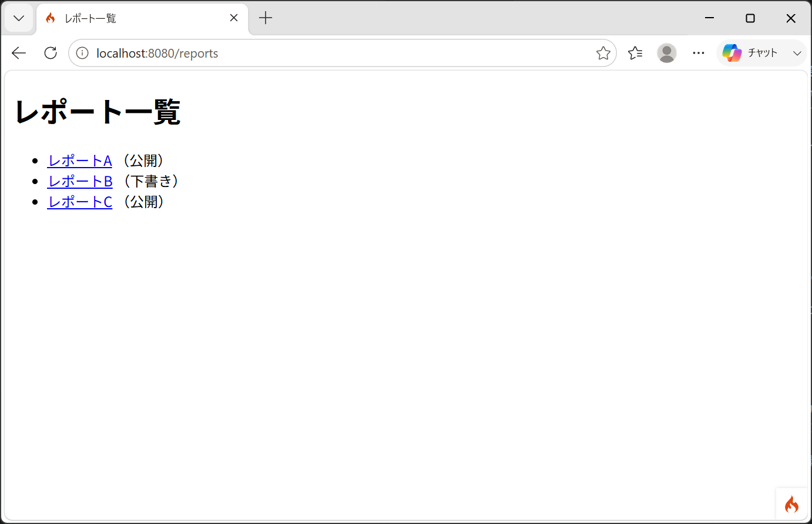Close the レポート一覧 tab

point(234,18)
